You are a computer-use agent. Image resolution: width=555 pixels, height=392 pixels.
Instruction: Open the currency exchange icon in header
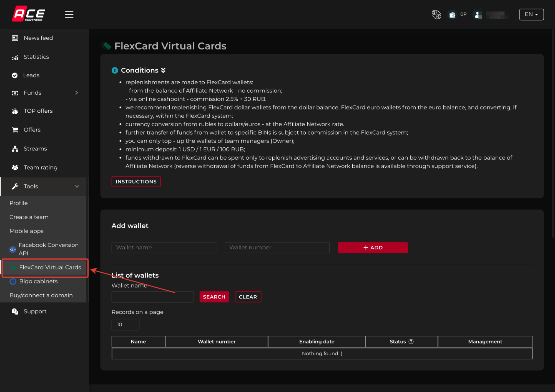coord(436,14)
